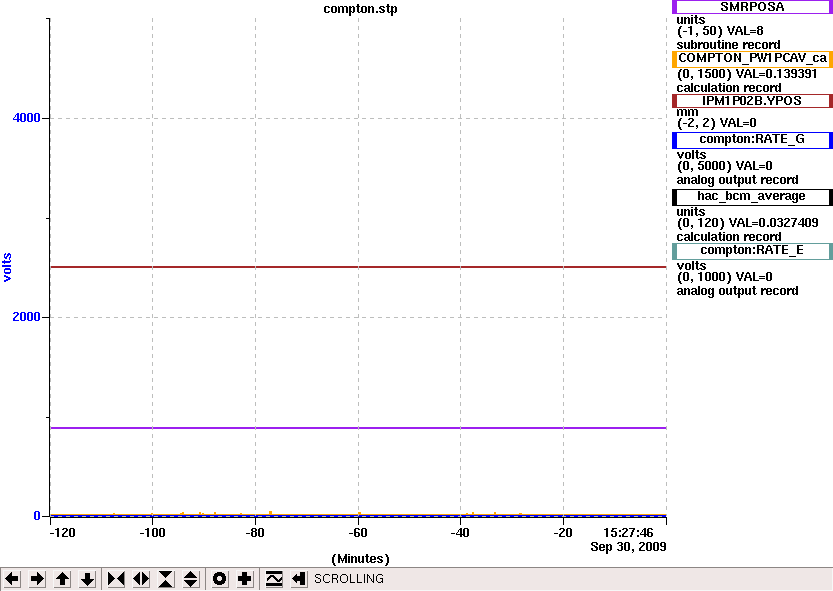
Task: Click the dark red horizontal trace line
Action: click(358, 267)
